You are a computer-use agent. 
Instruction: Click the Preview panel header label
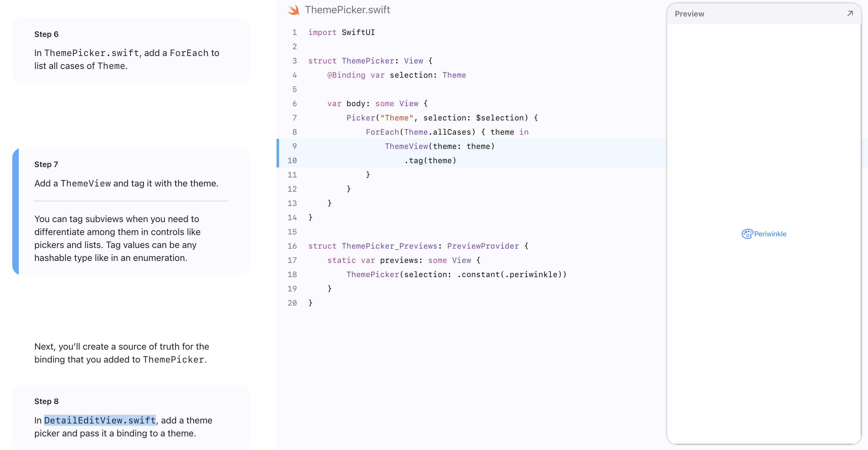pos(689,14)
